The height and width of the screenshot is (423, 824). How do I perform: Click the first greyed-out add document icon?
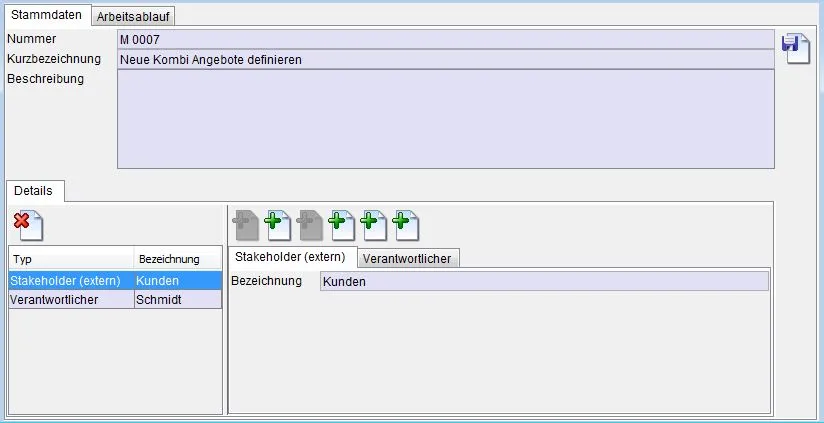(x=245, y=225)
